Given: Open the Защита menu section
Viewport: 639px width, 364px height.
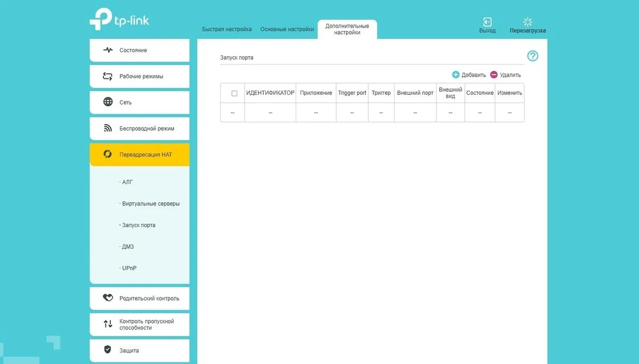Looking at the screenshot, I should tap(140, 351).
